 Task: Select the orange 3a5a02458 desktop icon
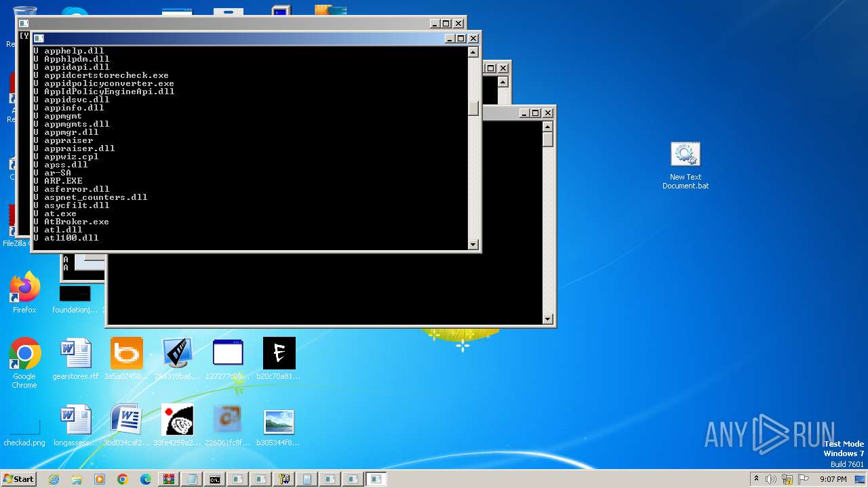pyautogui.click(x=126, y=359)
